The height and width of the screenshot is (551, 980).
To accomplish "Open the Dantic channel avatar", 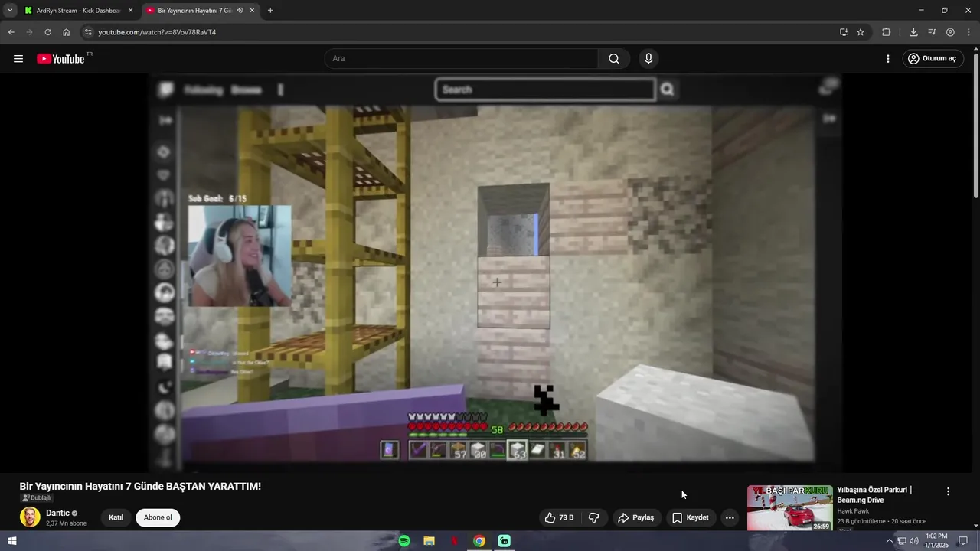I will [x=30, y=517].
